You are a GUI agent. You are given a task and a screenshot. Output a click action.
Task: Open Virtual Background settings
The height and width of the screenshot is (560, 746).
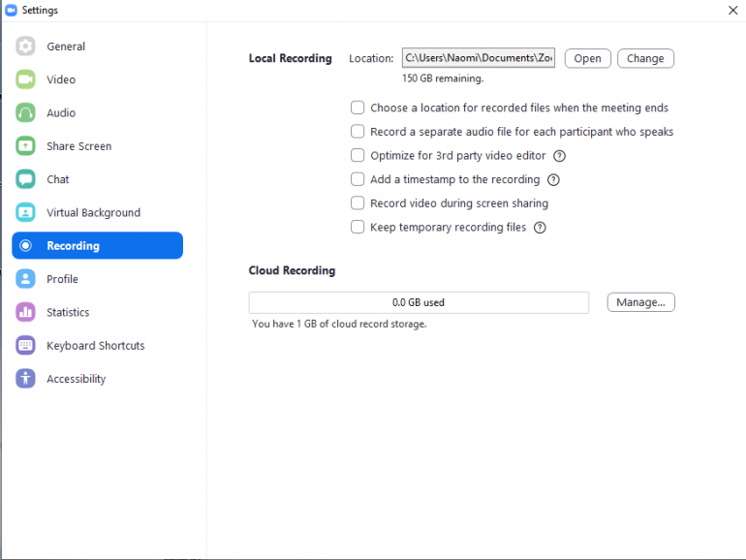97,212
